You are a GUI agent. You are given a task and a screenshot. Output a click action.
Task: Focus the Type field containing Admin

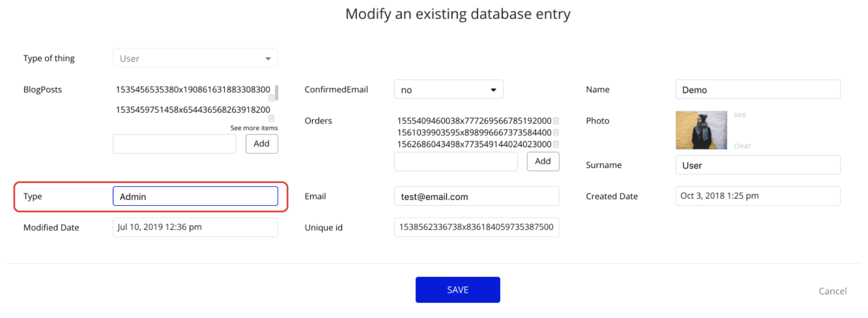(x=195, y=196)
